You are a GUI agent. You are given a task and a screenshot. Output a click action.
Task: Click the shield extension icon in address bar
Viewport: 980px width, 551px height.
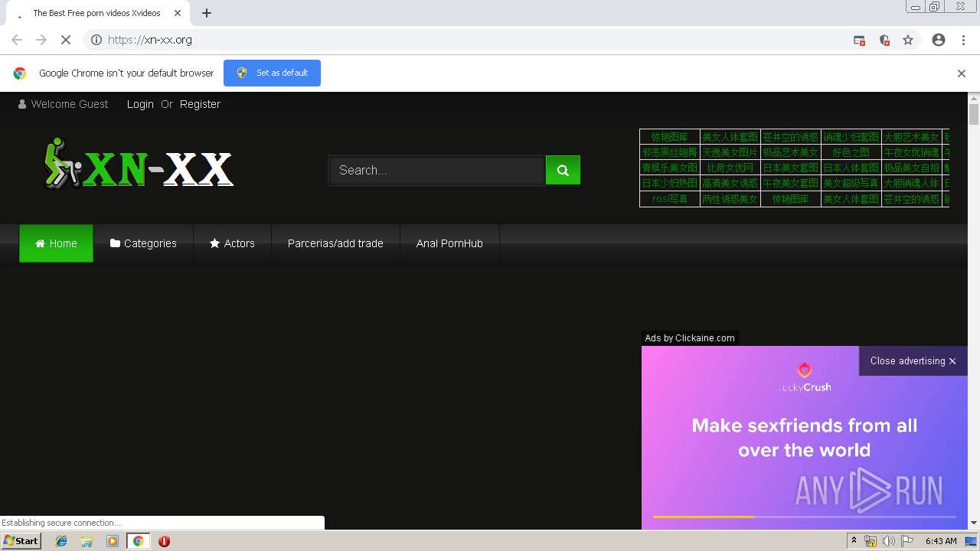pyautogui.click(x=884, y=41)
